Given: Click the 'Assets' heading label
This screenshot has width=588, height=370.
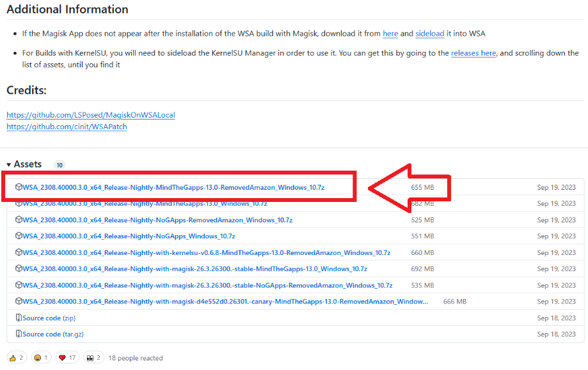Looking at the screenshot, I should [x=28, y=164].
